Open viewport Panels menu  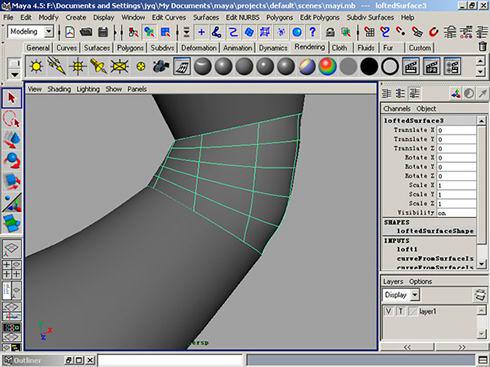tap(137, 89)
